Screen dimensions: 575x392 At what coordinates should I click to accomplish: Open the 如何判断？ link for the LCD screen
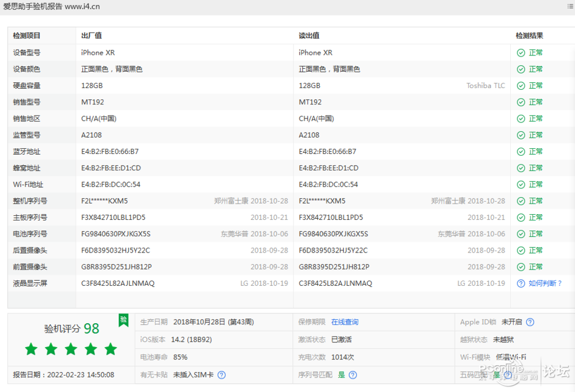pos(545,283)
